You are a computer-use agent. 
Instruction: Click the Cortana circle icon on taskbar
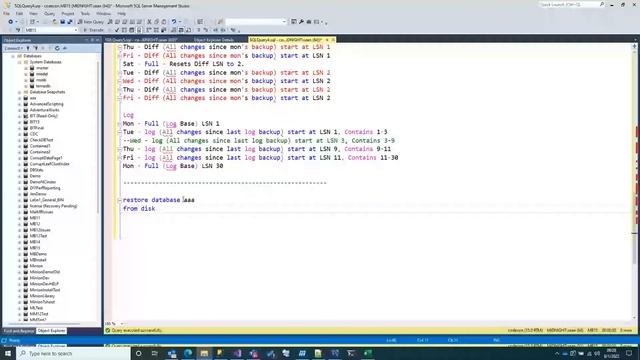click(139, 353)
